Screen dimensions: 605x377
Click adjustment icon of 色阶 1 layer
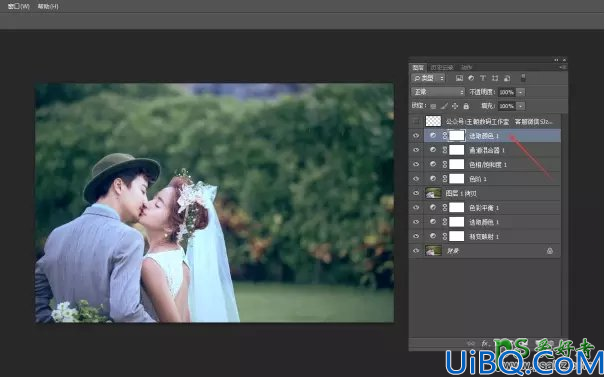click(x=433, y=179)
